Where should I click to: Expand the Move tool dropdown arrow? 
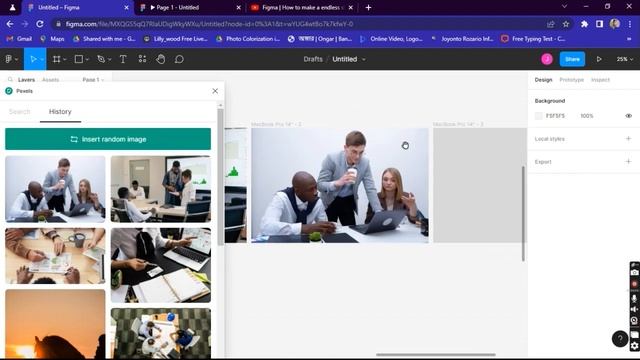(x=42, y=60)
